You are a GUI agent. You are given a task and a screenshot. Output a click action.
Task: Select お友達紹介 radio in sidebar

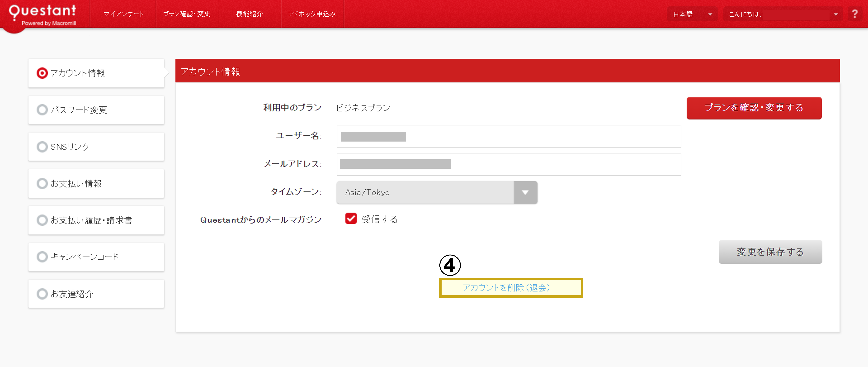tap(42, 294)
